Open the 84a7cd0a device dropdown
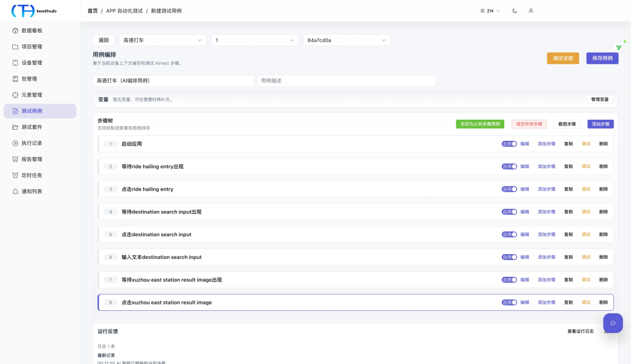This screenshot has width=631, height=364. coord(346,40)
